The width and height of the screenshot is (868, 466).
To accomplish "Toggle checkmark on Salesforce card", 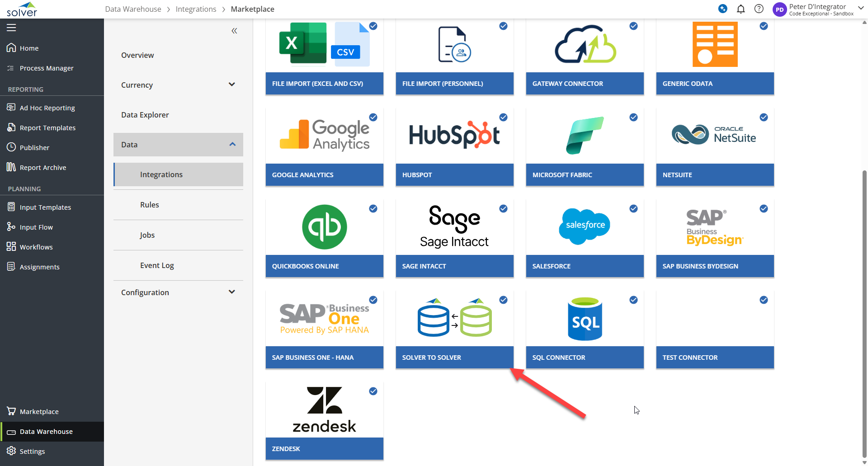I will pyautogui.click(x=633, y=209).
